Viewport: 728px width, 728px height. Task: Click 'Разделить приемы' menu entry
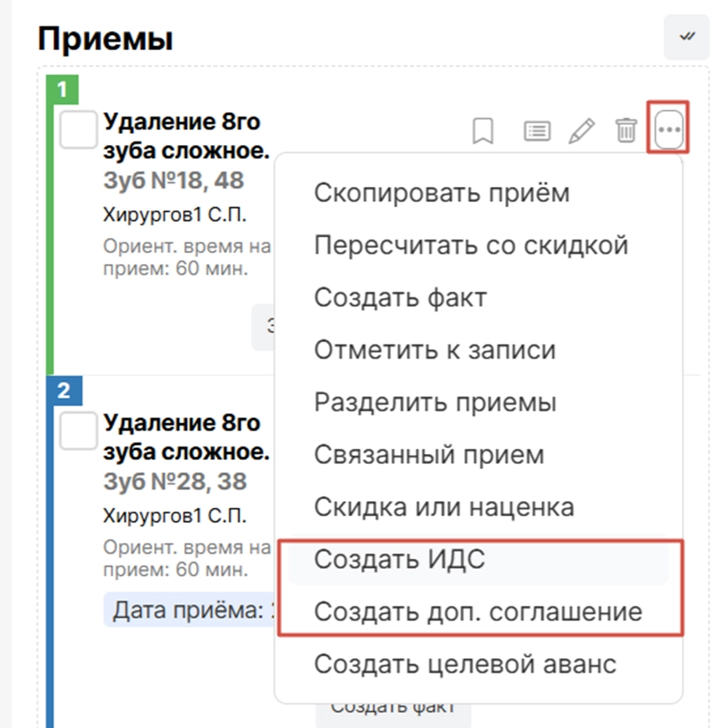point(435,402)
